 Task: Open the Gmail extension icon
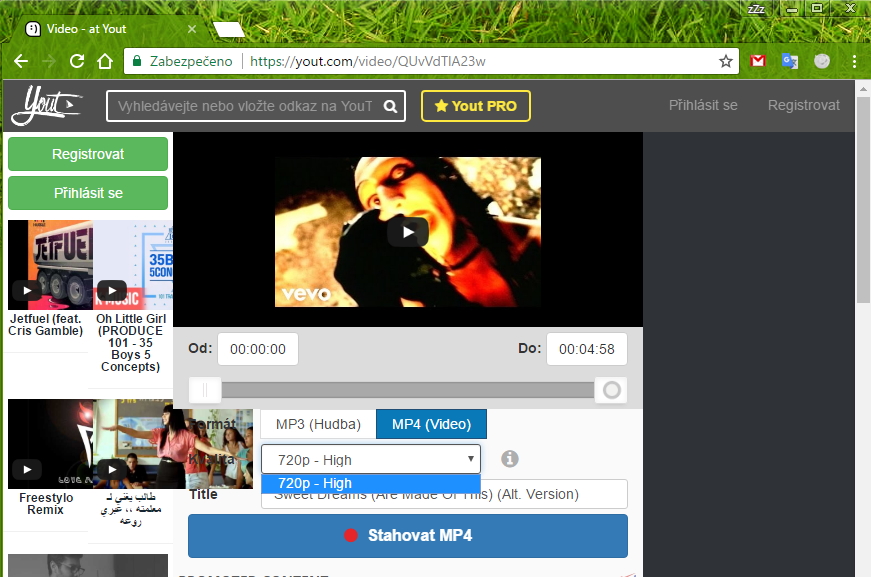tap(758, 61)
